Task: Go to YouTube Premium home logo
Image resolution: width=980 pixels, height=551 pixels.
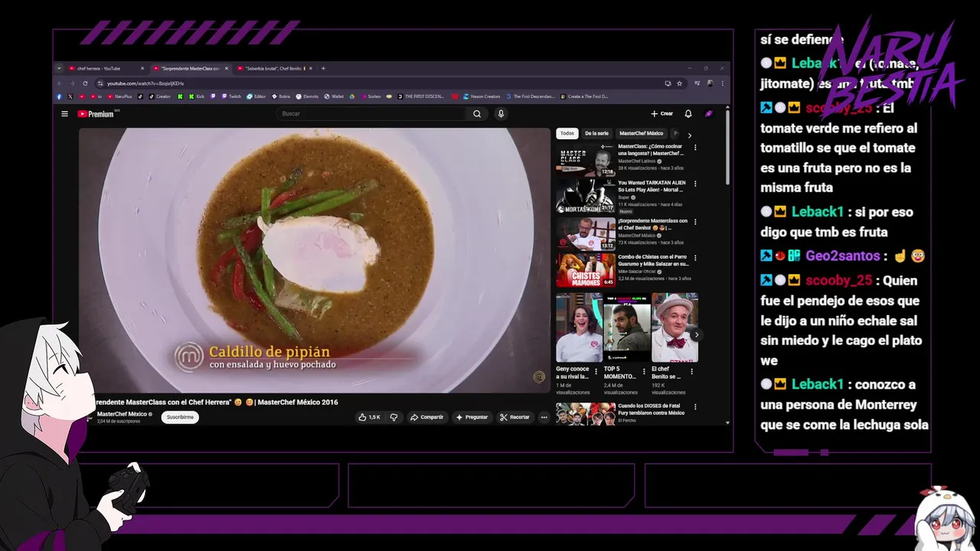Action: [96, 114]
